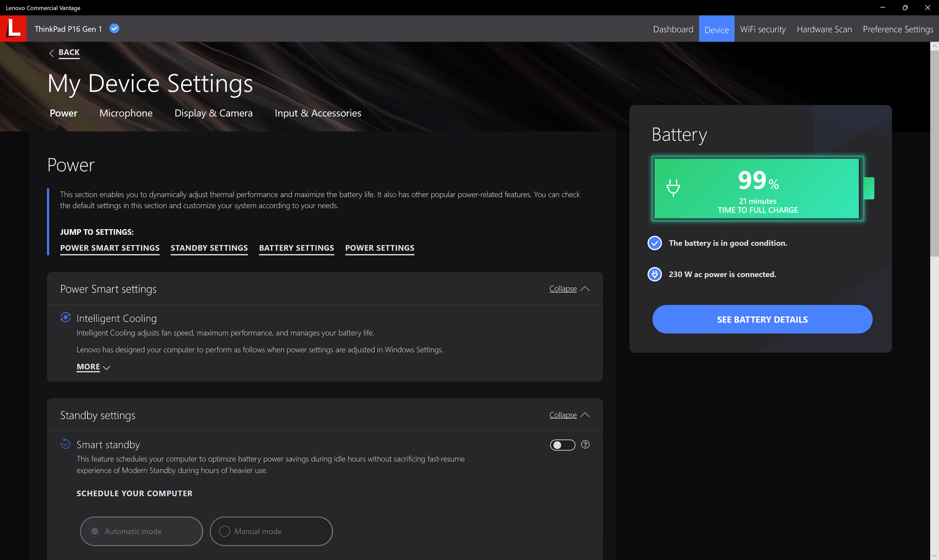Click the back arrow chevron
The image size is (939, 560).
click(x=51, y=53)
